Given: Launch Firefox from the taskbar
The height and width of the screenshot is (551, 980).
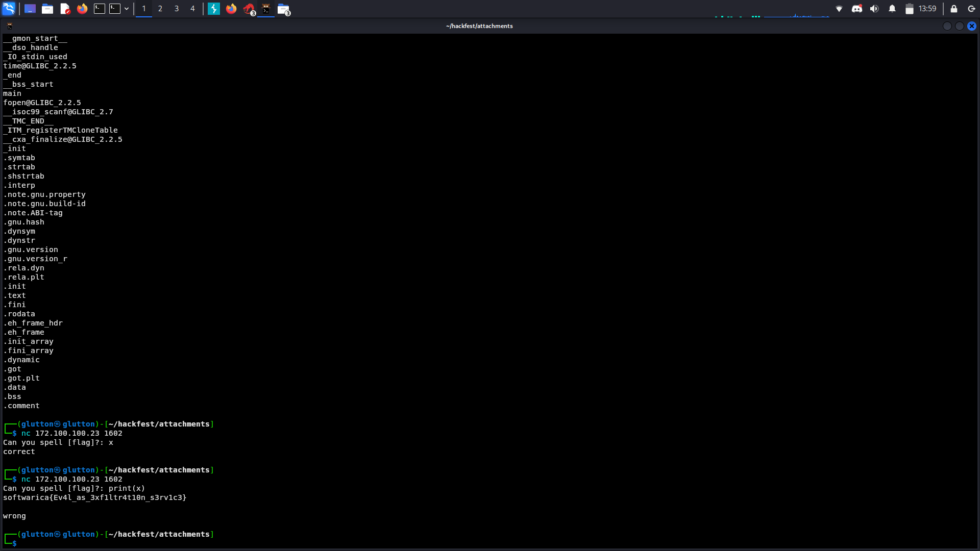Looking at the screenshot, I should [82, 9].
